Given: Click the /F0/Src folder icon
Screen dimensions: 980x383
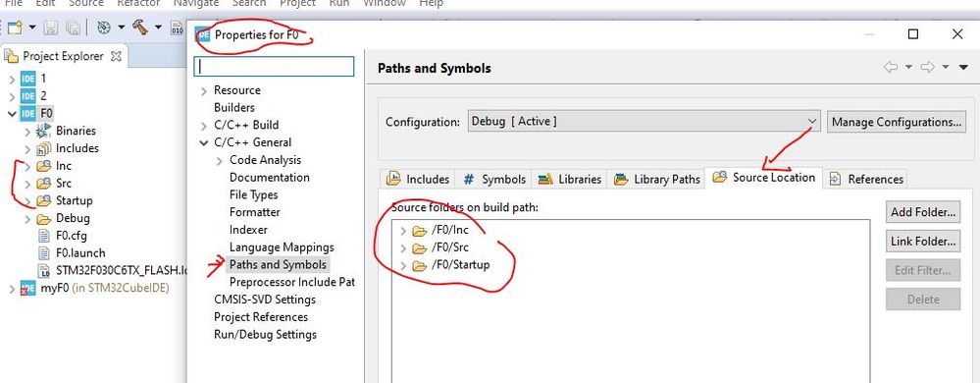Looking at the screenshot, I should tap(420, 247).
